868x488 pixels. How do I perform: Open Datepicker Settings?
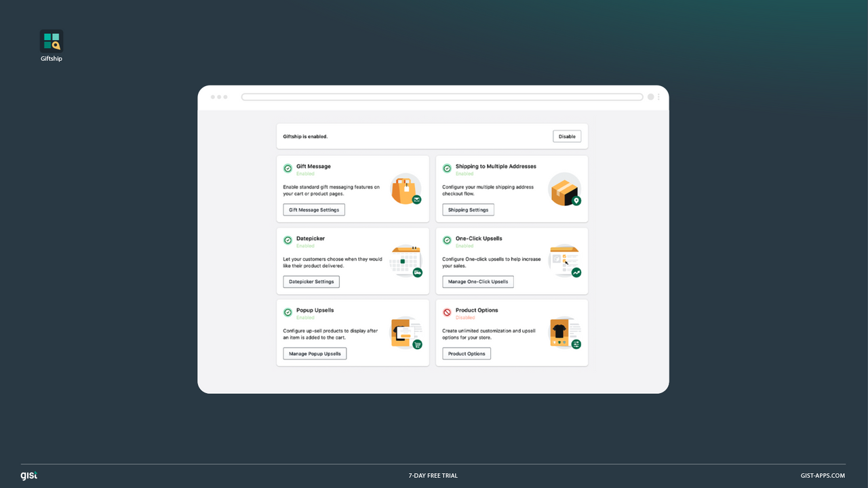pos(311,281)
